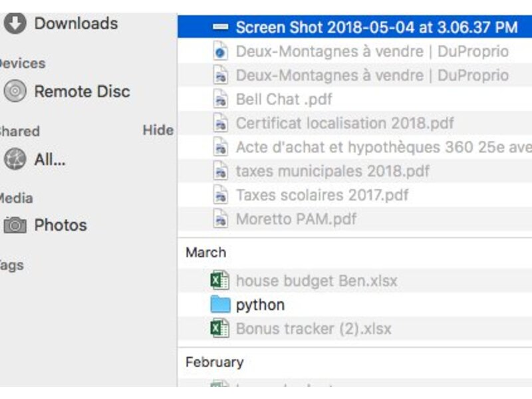Click the February group header

[x=214, y=362]
